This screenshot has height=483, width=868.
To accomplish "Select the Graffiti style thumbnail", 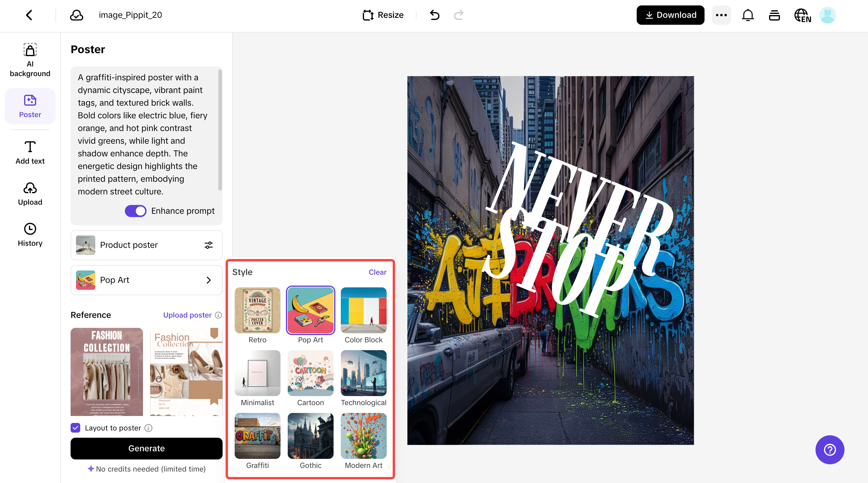I will pyautogui.click(x=257, y=436).
